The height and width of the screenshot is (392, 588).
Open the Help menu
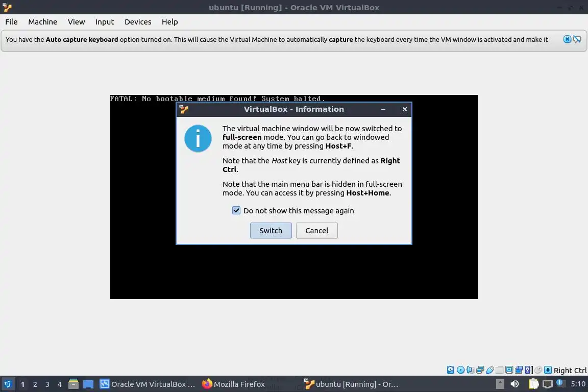tap(170, 22)
